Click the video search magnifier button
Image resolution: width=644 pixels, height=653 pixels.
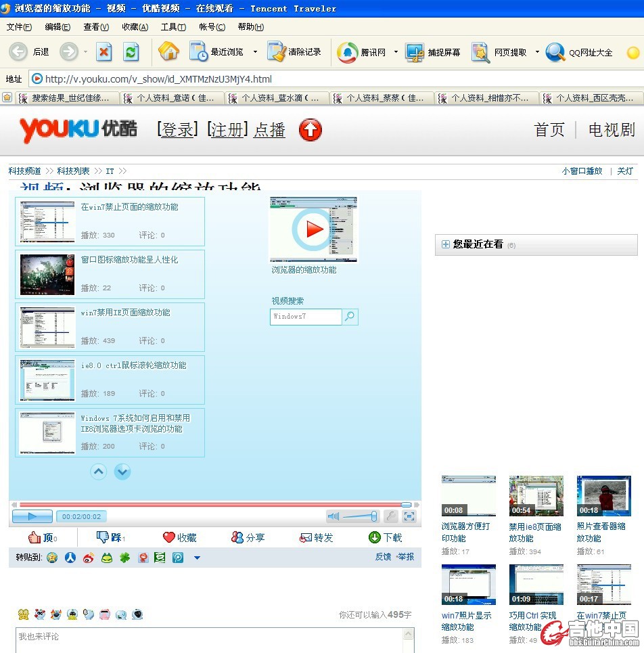350,317
